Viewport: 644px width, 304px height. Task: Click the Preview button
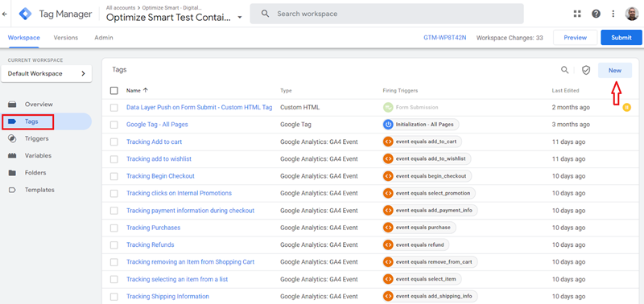point(575,37)
